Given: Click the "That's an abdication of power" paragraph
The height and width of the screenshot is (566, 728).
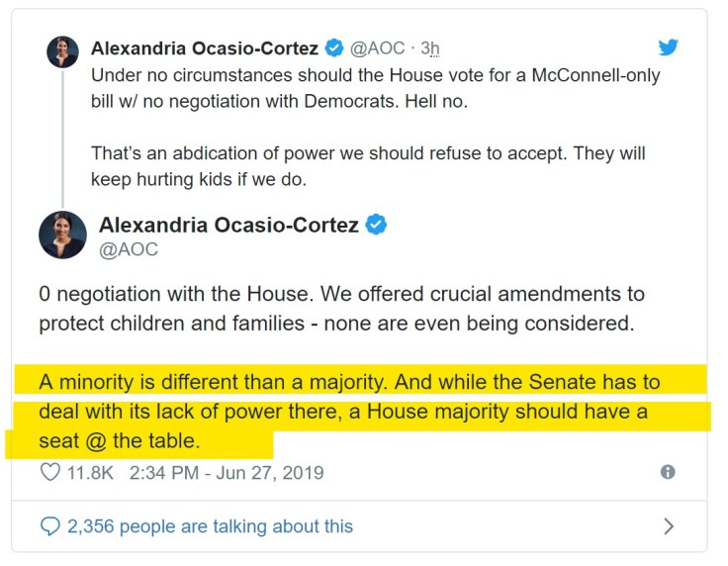Looking at the screenshot, I should (x=368, y=167).
